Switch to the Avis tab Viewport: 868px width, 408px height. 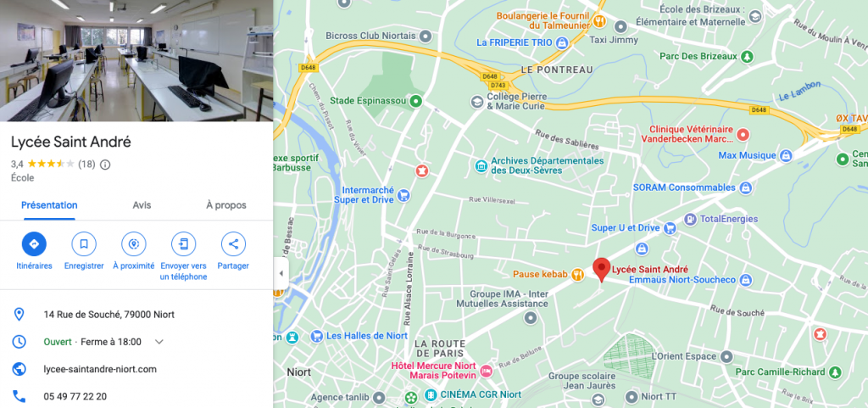point(142,204)
